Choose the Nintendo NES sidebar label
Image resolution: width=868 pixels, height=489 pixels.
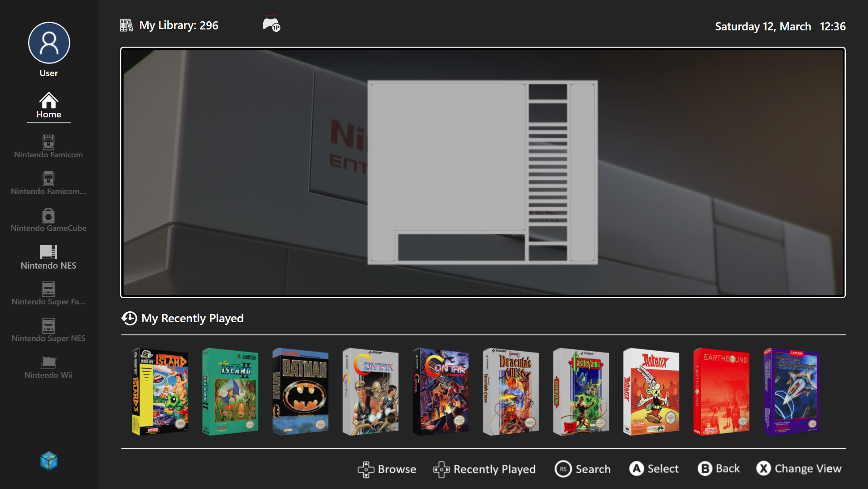pos(48,266)
